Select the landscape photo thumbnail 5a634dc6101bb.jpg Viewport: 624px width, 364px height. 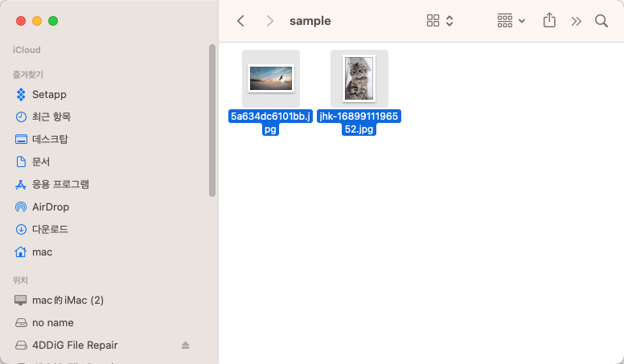tap(271, 79)
